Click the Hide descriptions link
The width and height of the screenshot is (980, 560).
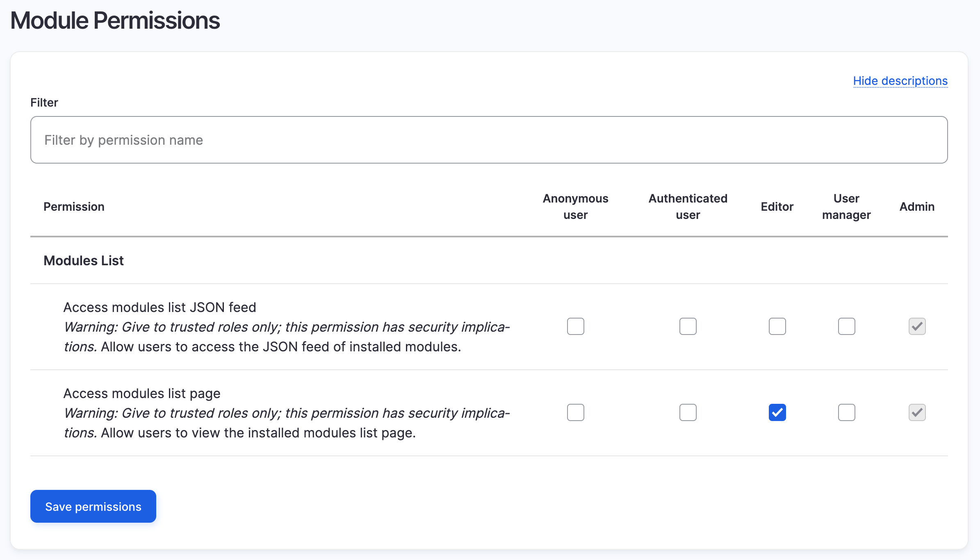click(x=900, y=81)
